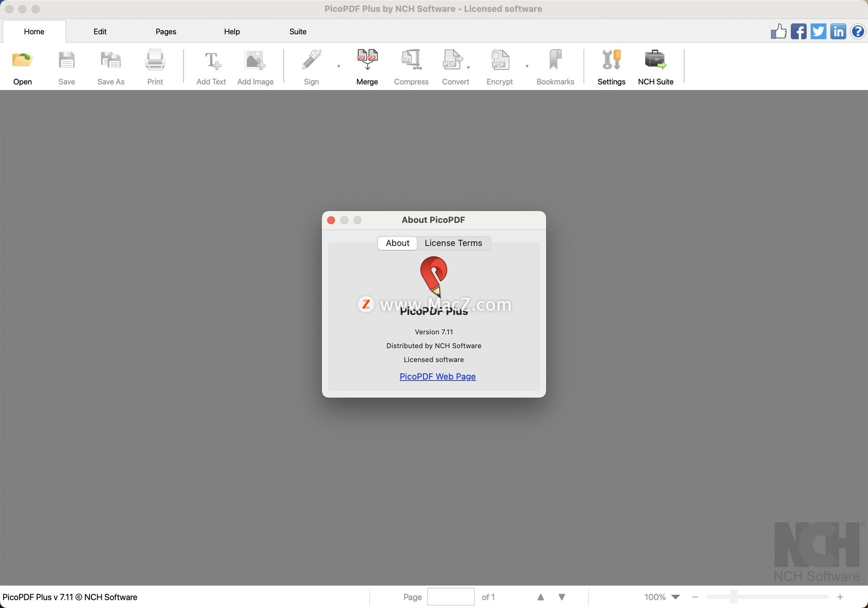868x608 pixels.
Task: Follow the PicoPDF Web Page link
Action: point(437,377)
